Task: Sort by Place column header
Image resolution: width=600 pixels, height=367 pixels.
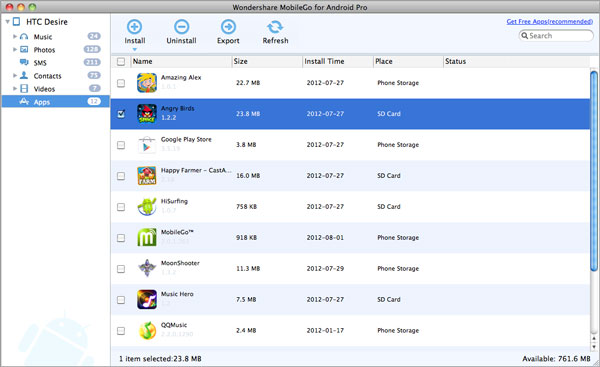Action: pos(408,61)
